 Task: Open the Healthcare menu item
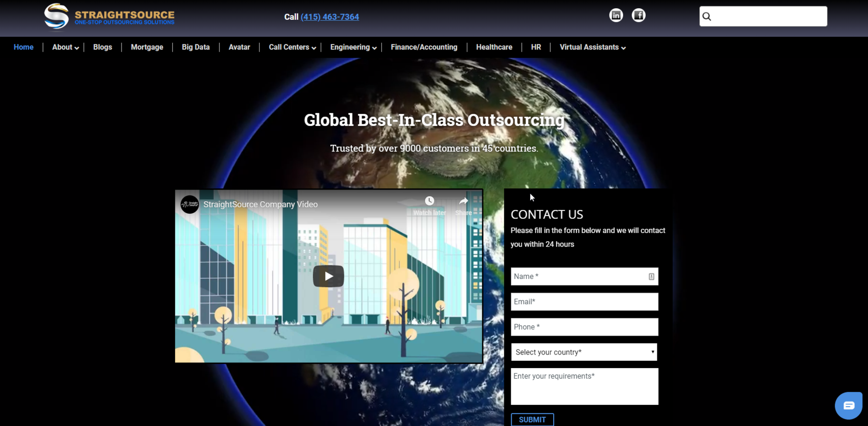coord(494,47)
